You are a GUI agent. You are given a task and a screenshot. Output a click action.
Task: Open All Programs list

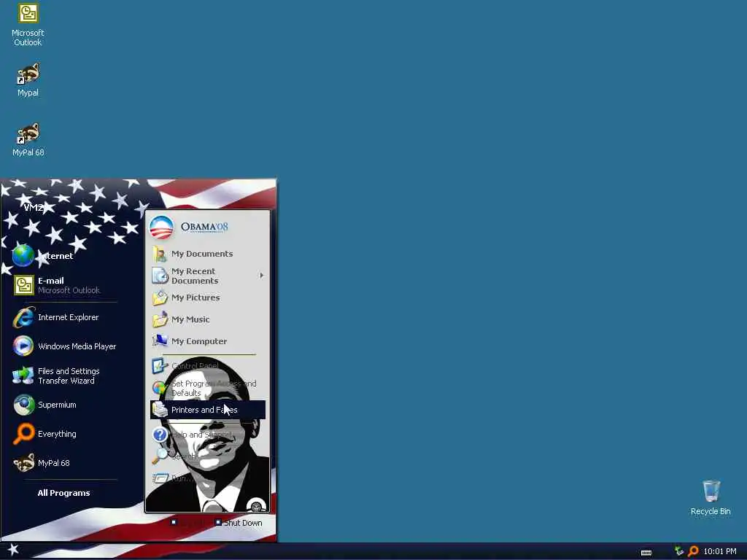pyautogui.click(x=63, y=493)
